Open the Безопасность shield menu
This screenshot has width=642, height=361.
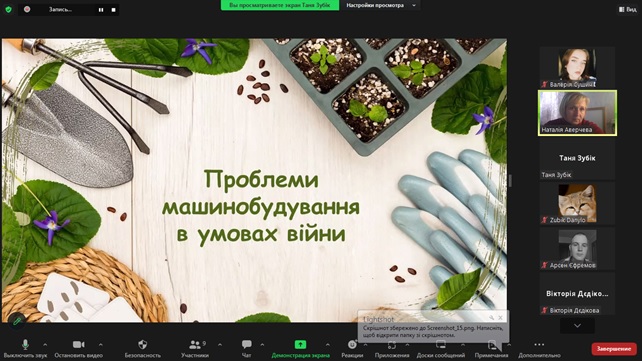click(x=142, y=349)
